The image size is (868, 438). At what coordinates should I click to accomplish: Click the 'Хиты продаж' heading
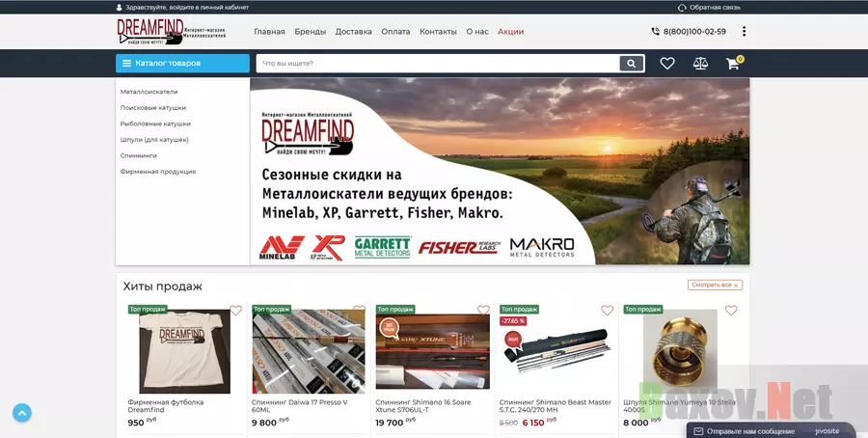click(163, 287)
